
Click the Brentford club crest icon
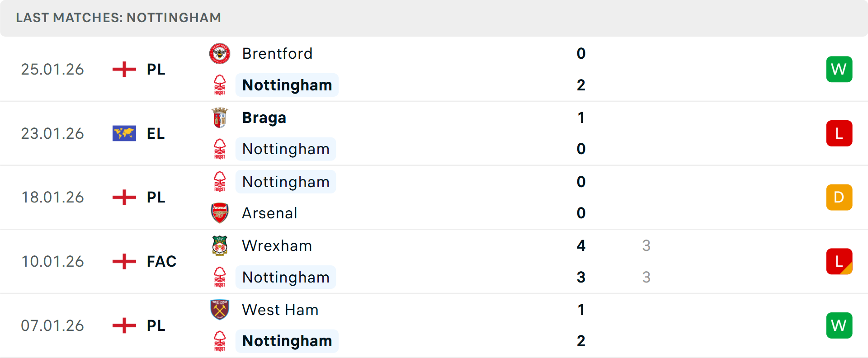[220, 54]
